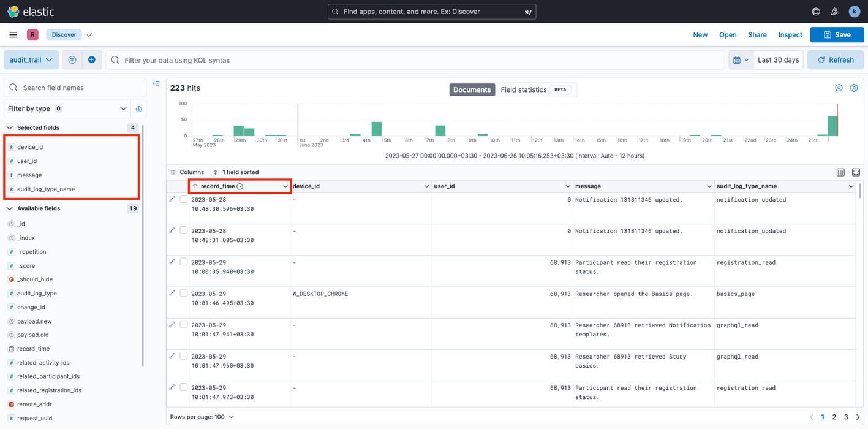
Task: Open display density options with the table icon
Action: (x=840, y=172)
